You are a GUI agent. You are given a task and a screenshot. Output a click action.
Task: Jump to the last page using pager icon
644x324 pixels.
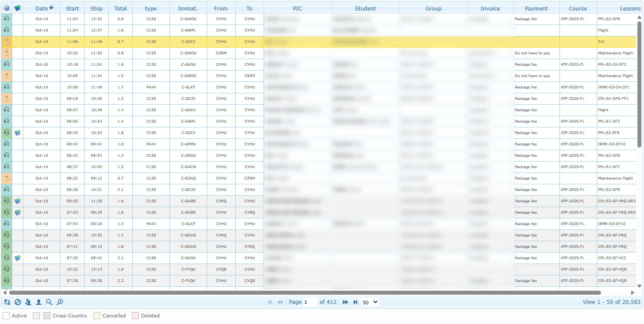(355, 302)
